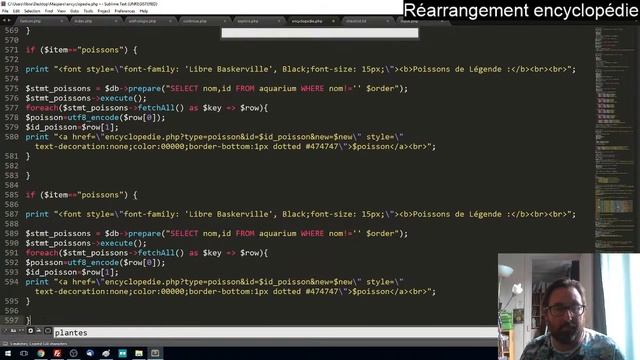Click "prepare" on line 575
The width and height of the screenshot is (640, 360).
(x=144, y=89)
